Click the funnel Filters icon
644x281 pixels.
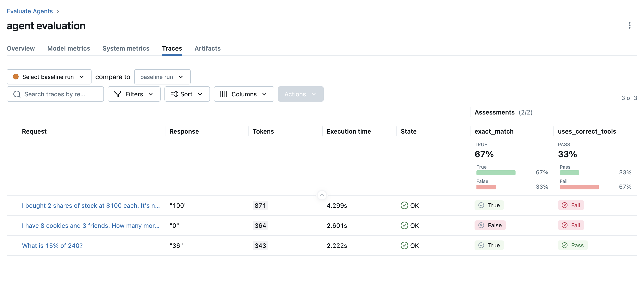click(x=118, y=94)
